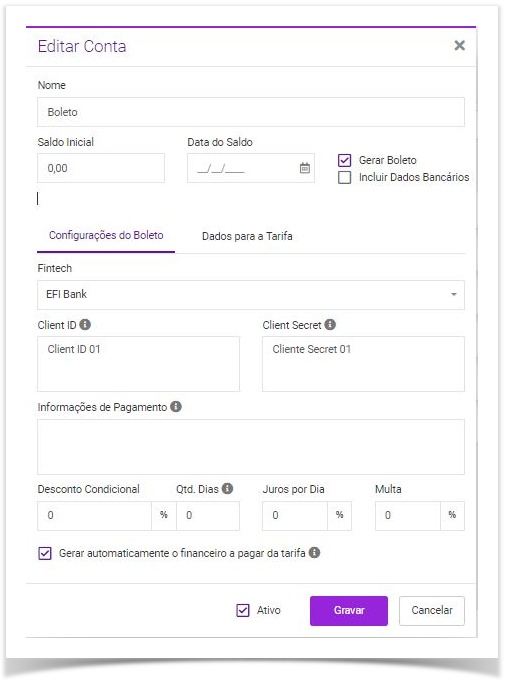This screenshot has width=512, height=687.
Task: Click the Cancelar button
Action: click(x=432, y=610)
